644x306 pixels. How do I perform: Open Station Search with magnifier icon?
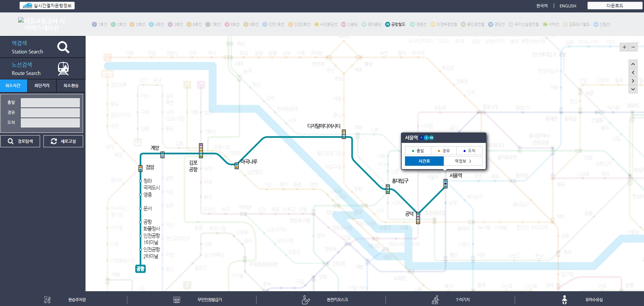pos(42,47)
